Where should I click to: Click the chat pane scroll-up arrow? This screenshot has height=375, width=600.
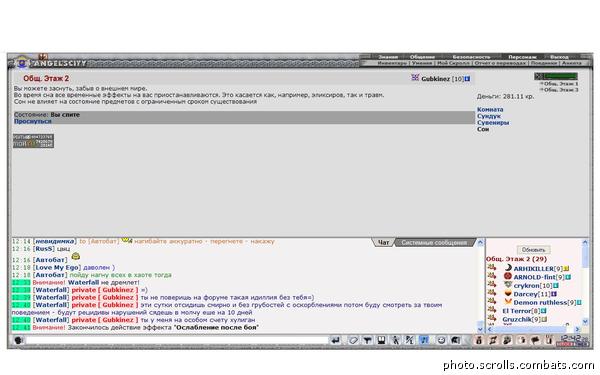click(481, 242)
